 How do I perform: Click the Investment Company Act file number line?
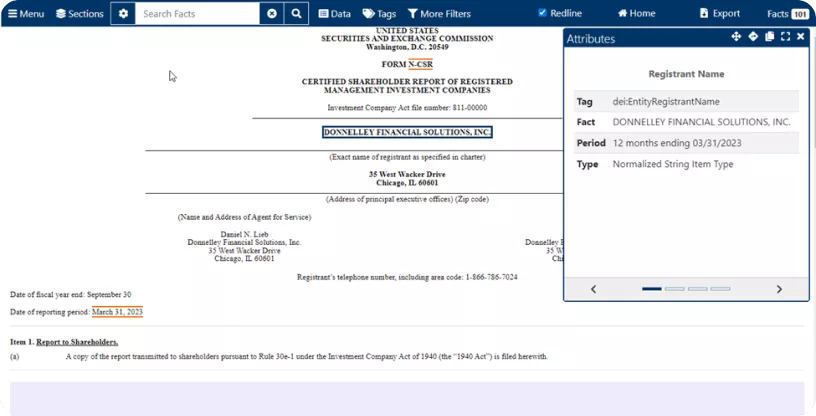[407, 108]
